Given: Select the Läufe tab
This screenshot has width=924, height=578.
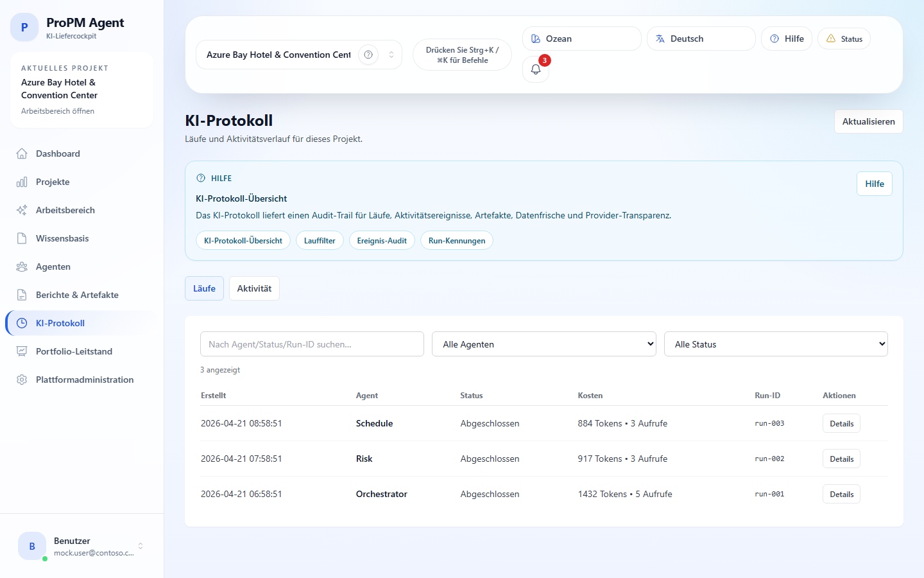Looking at the screenshot, I should (x=204, y=288).
